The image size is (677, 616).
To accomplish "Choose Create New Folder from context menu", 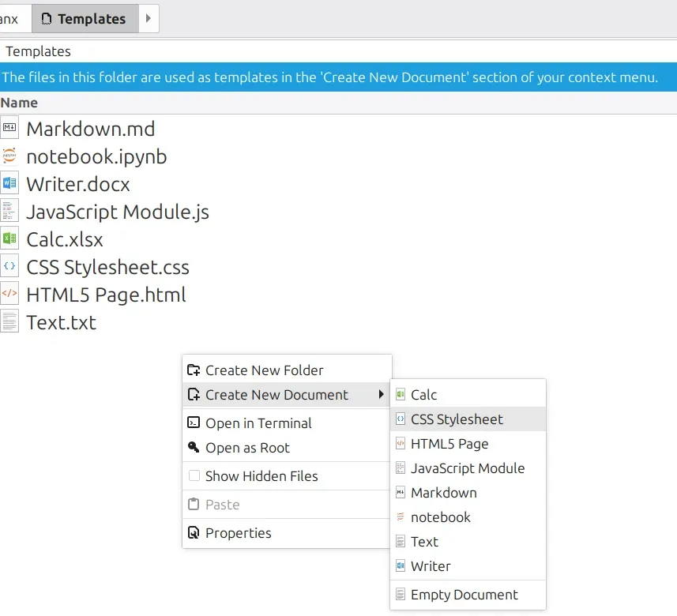I will click(264, 370).
